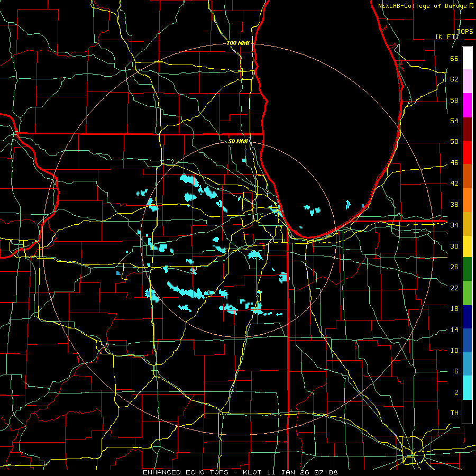
Task: Select the cyan legend swatch
Action: click(467, 388)
